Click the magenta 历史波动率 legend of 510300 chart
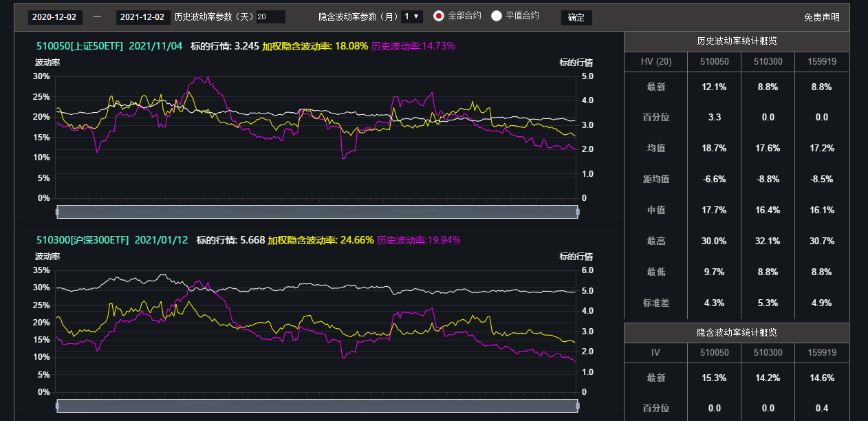The image size is (868, 421). (418, 240)
